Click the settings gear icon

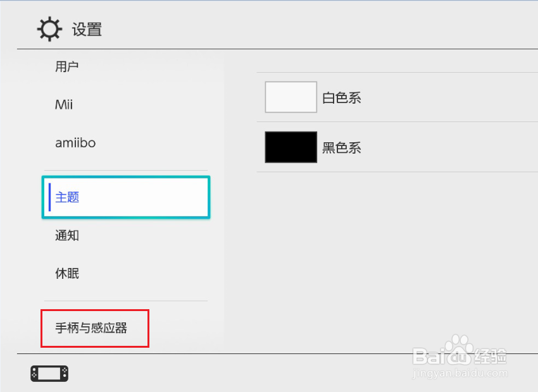coord(50,29)
